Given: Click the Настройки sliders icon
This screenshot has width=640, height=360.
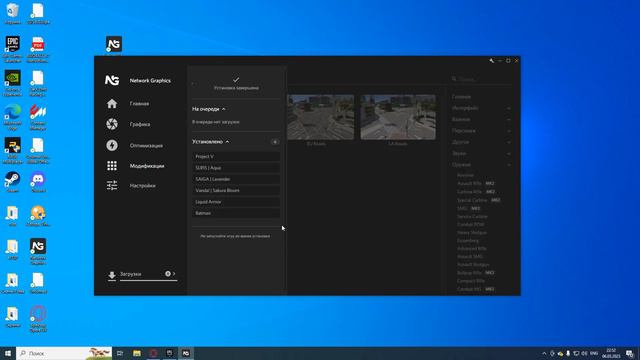Looking at the screenshot, I should coord(112,185).
